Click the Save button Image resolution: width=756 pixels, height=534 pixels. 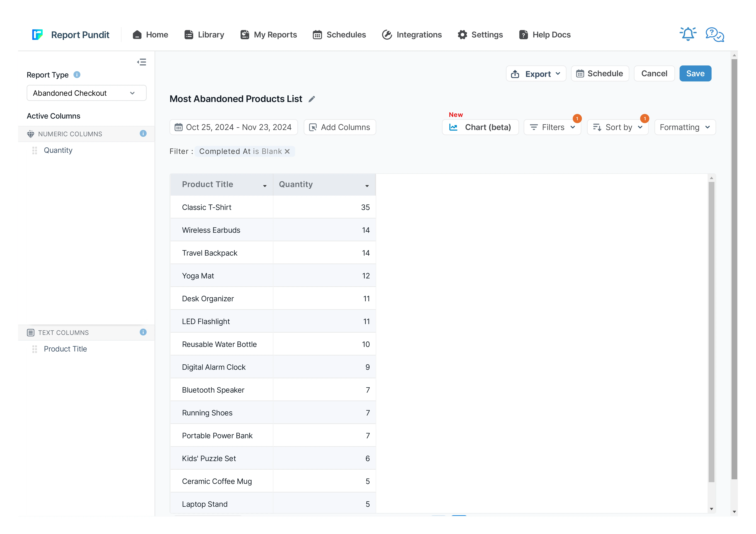(x=695, y=74)
